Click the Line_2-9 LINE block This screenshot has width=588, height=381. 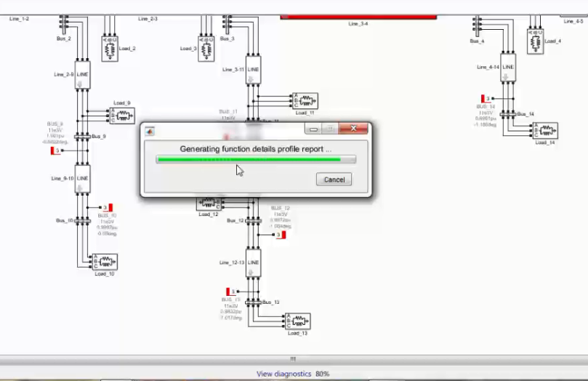[x=82, y=76]
